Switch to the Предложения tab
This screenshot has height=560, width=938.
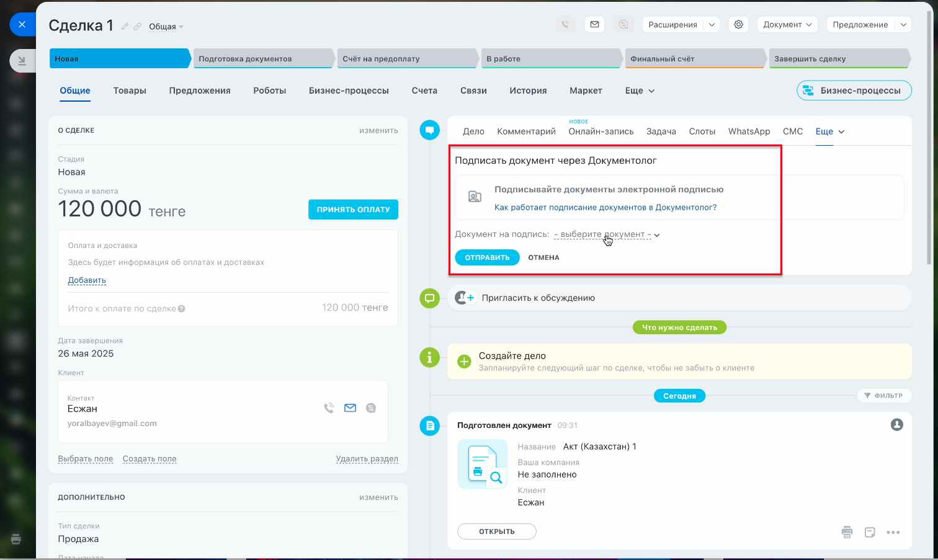[x=200, y=91]
